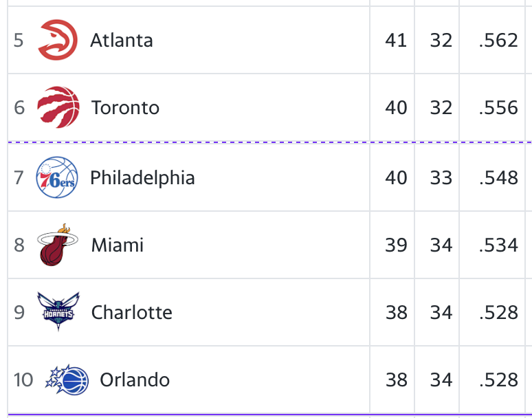Open the Atlanta team page link
532x418 pixels.
[x=122, y=40]
